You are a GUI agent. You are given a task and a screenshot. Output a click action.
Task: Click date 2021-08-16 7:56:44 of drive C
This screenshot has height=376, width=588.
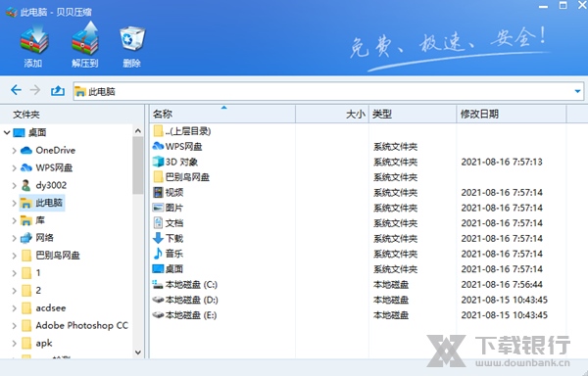[x=502, y=285]
